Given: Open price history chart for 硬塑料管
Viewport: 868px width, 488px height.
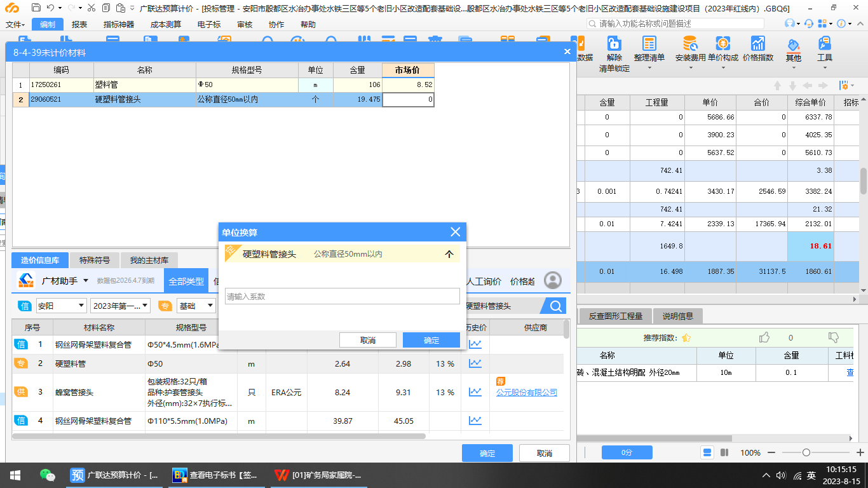Looking at the screenshot, I should pos(475,363).
